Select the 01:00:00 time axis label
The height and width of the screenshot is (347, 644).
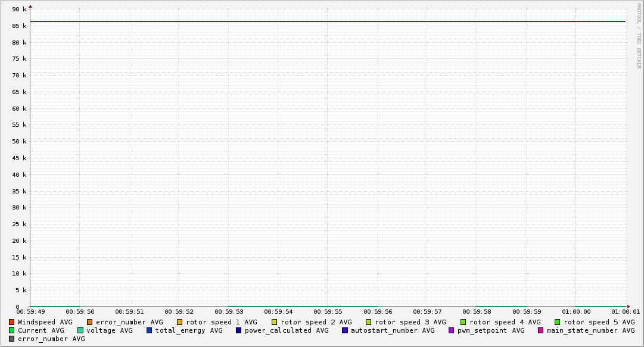point(576,311)
